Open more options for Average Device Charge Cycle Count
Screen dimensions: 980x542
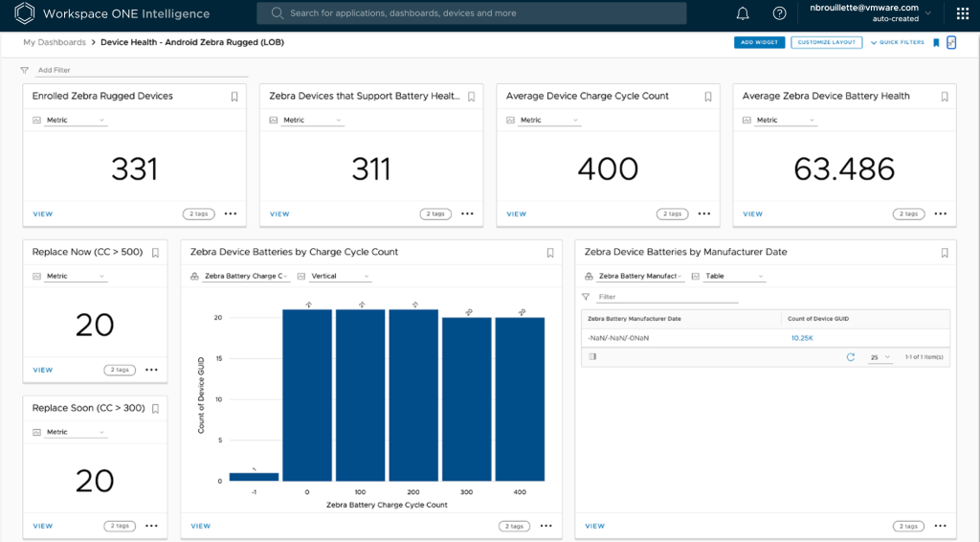coord(704,214)
